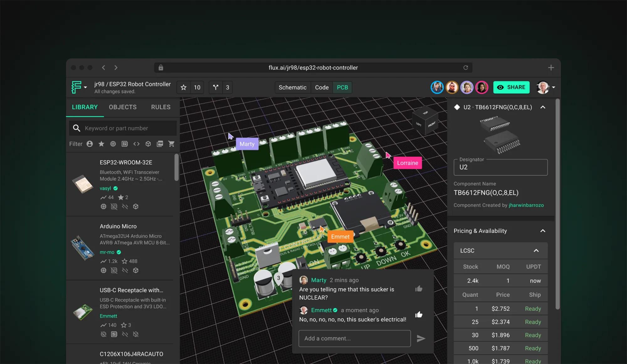Switch to the Schematic view tab
Screen dimensions: 627x364
[x=292, y=87]
